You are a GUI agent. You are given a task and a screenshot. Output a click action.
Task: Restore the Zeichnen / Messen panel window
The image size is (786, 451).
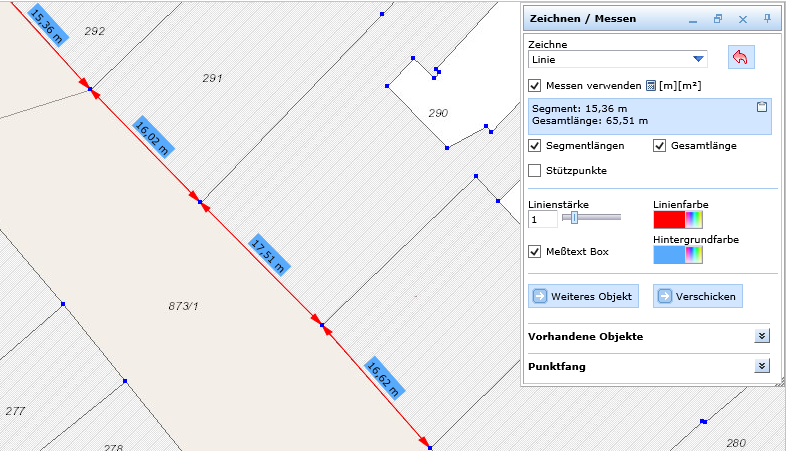[718, 19]
